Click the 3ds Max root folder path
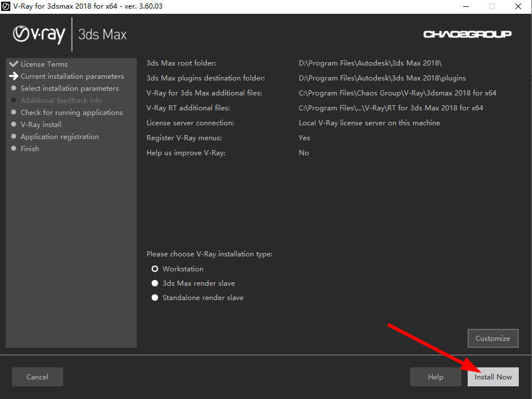The height and width of the screenshot is (399, 532). click(x=370, y=63)
